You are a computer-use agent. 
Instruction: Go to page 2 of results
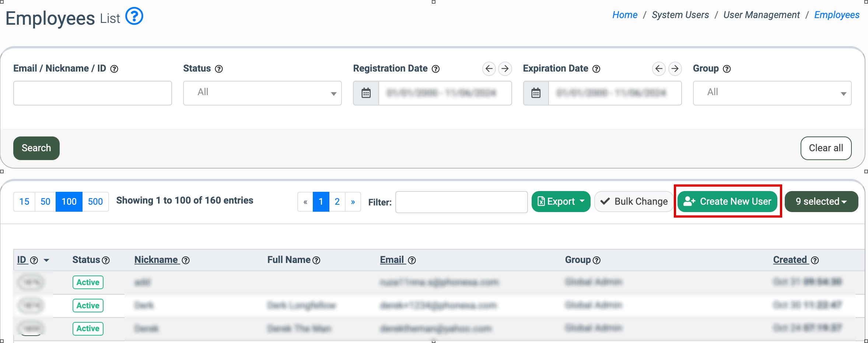point(337,202)
